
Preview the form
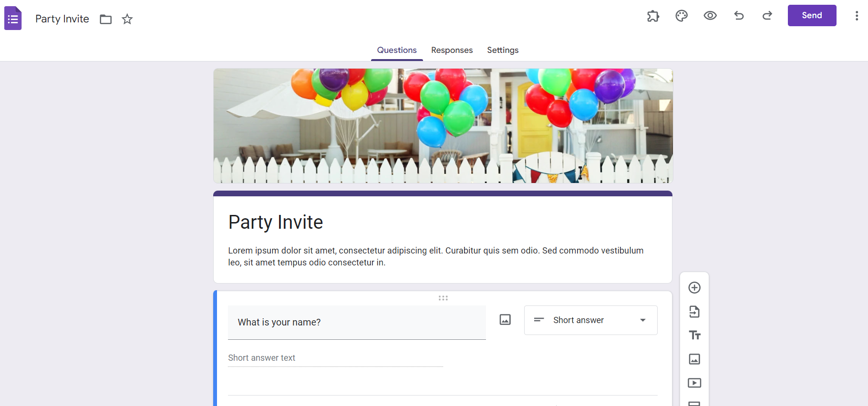[x=710, y=16]
